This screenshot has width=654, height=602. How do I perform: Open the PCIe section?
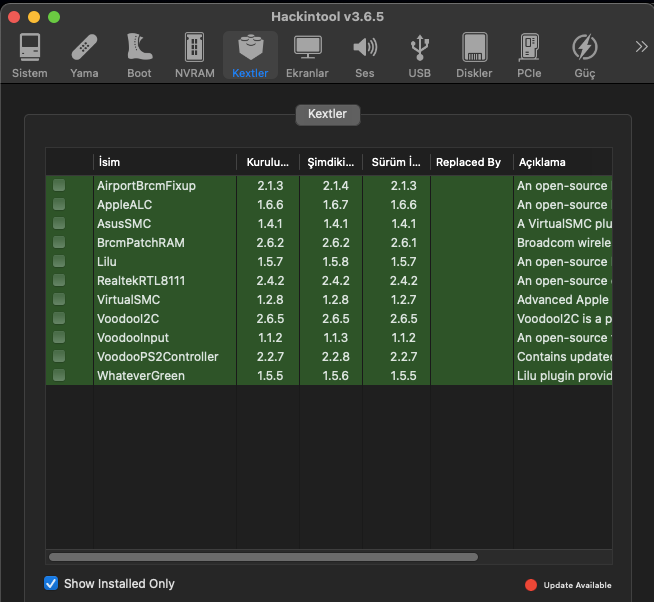(529, 55)
